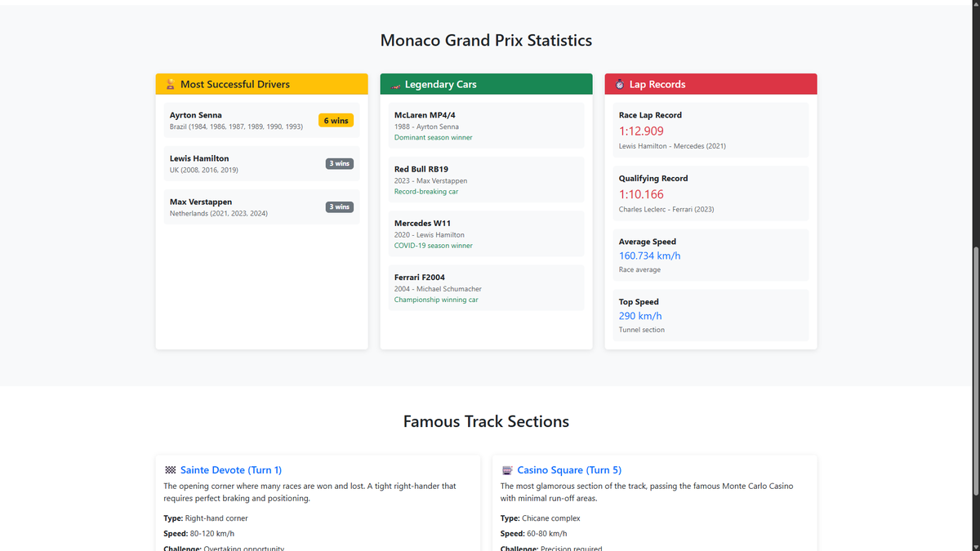The height and width of the screenshot is (551, 980).
Task: Click the stopwatch icon beside Lap Records
Action: tap(620, 84)
